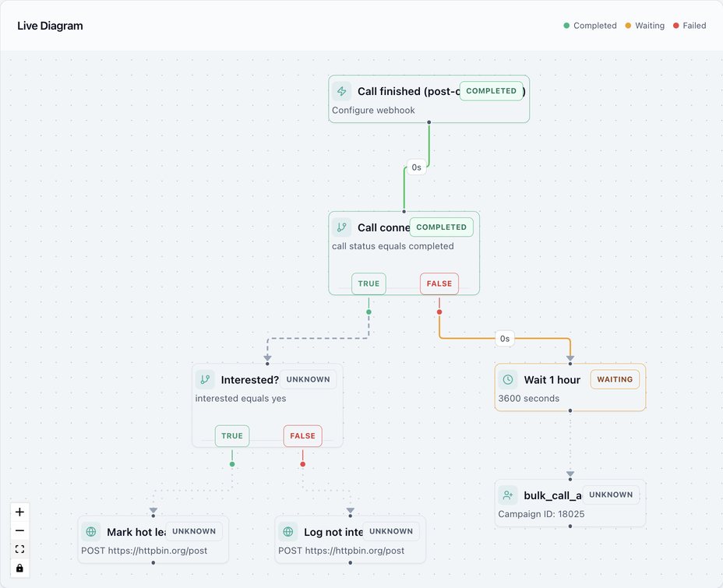Click '3600 seconds' text on Wait node
Image resolution: width=723 pixels, height=588 pixels.
tap(529, 398)
